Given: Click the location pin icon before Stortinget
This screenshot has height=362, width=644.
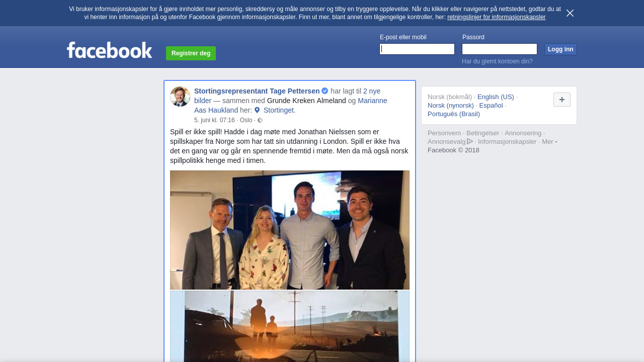Looking at the screenshot, I should click(257, 110).
